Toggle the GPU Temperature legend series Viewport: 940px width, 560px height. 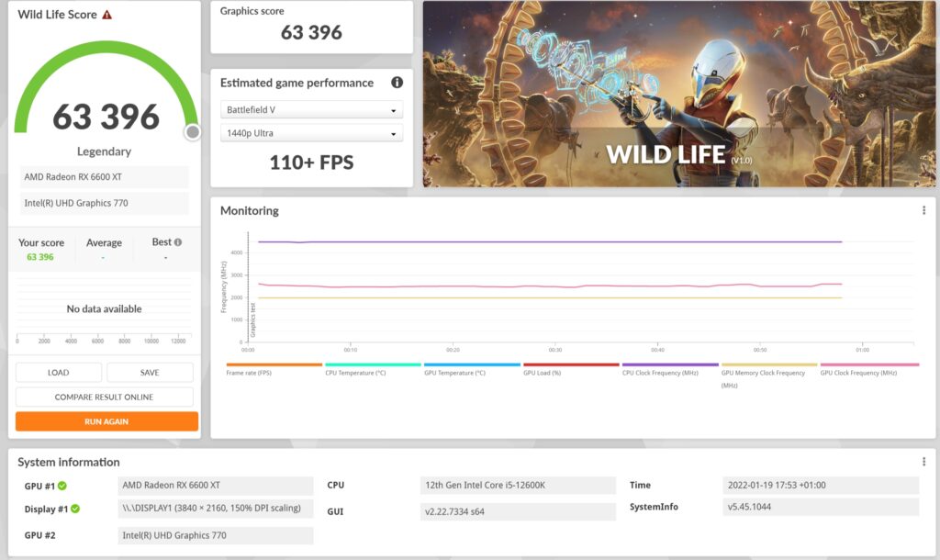pos(454,373)
